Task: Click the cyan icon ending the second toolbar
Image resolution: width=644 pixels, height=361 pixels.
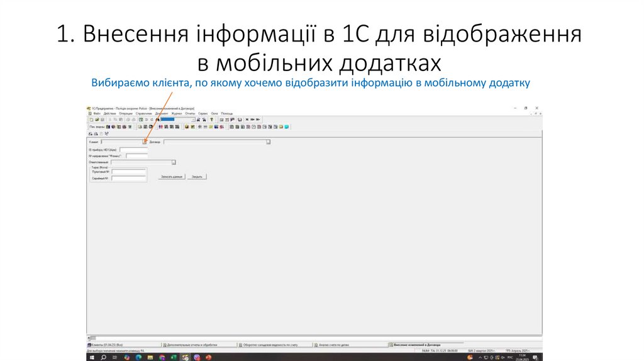Action: click(287, 126)
